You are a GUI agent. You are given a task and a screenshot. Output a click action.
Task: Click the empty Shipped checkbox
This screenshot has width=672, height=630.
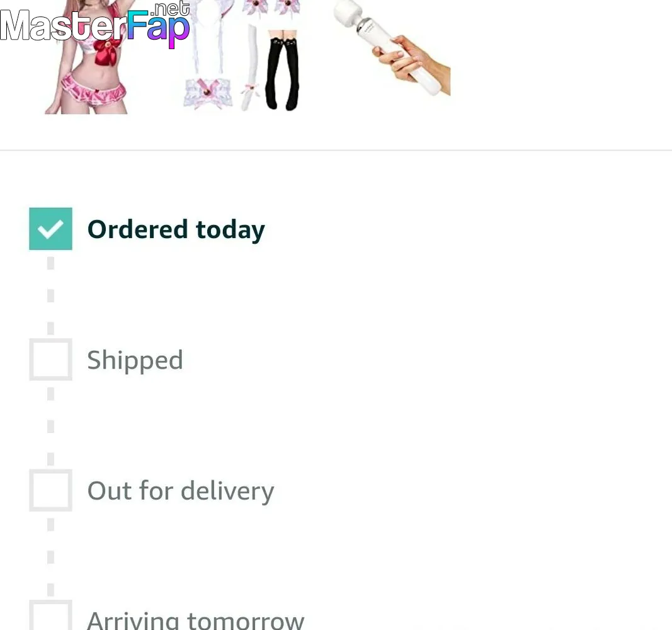pyautogui.click(x=50, y=359)
